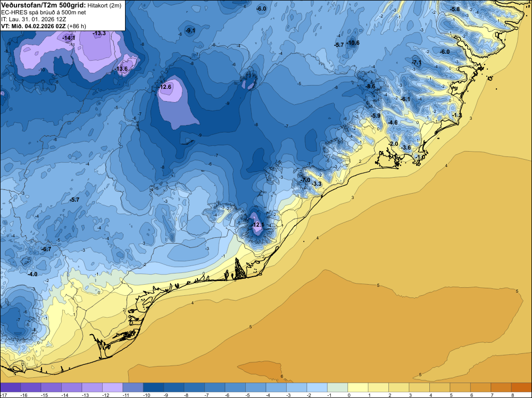Click the dark orange legend swatch labelled 8
The image size is (532, 398).
coord(521,387)
